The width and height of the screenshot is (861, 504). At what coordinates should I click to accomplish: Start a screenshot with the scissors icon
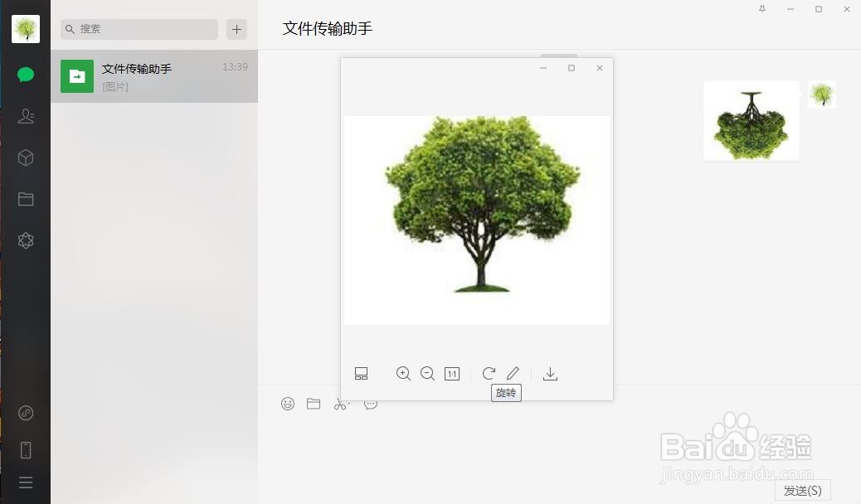(342, 404)
